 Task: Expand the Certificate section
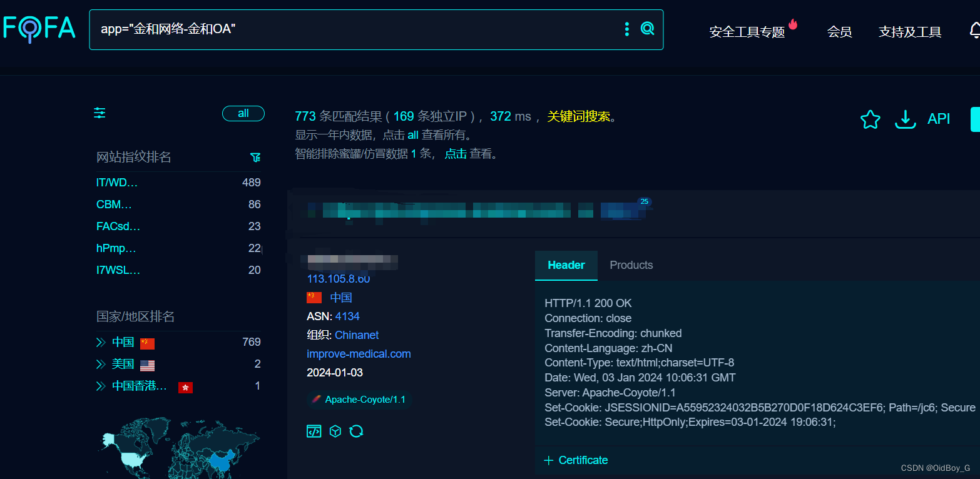pyautogui.click(x=576, y=460)
